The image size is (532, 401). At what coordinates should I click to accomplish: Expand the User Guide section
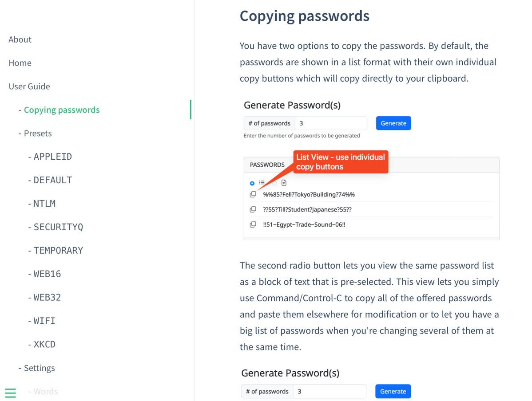(29, 86)
